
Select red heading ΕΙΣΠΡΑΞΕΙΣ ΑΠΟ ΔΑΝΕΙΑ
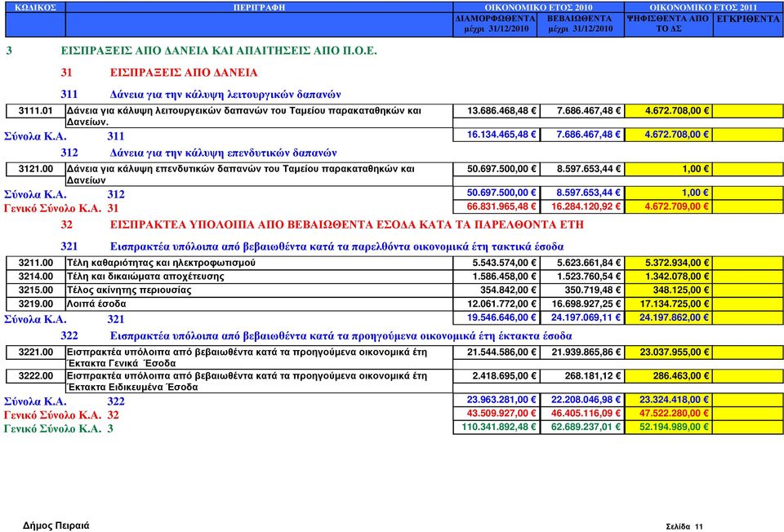click(x=184, y=73)
